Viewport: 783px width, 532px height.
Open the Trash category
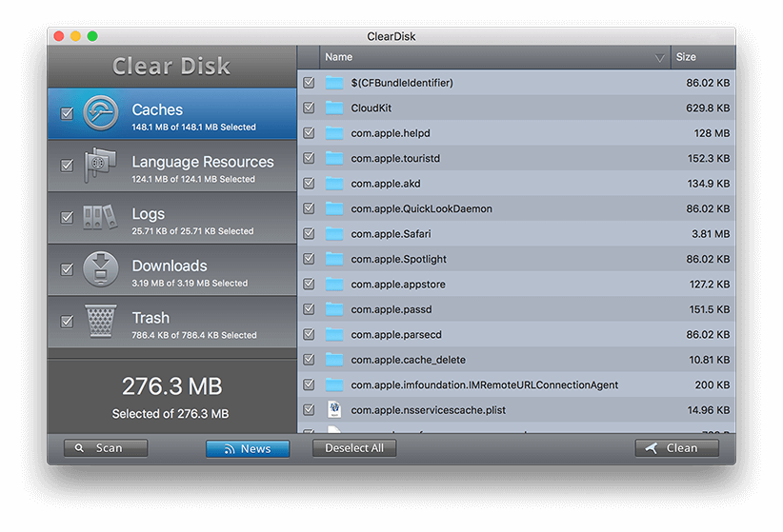172,322
